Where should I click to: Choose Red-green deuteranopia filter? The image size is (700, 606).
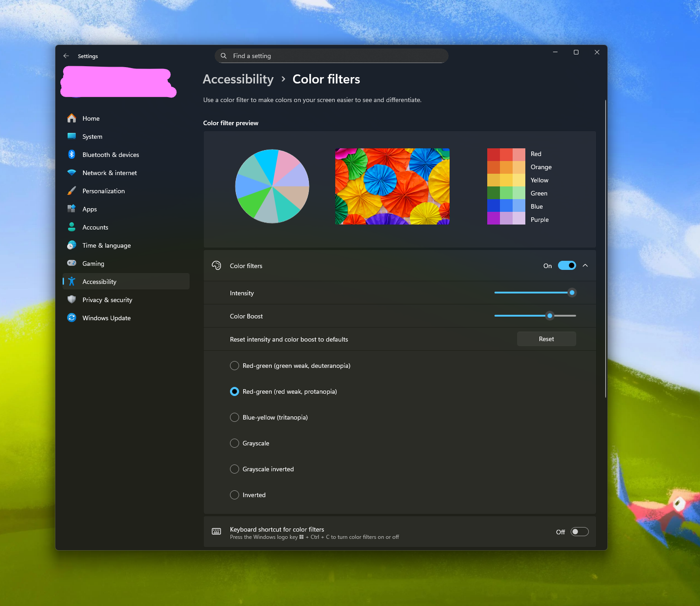235,366
